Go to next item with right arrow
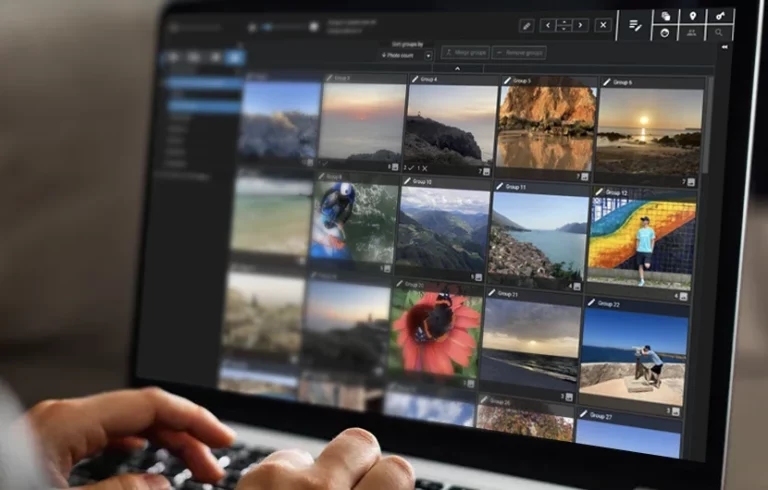The height and width of the screenshot is (490, 768). [x=580, y=25]
